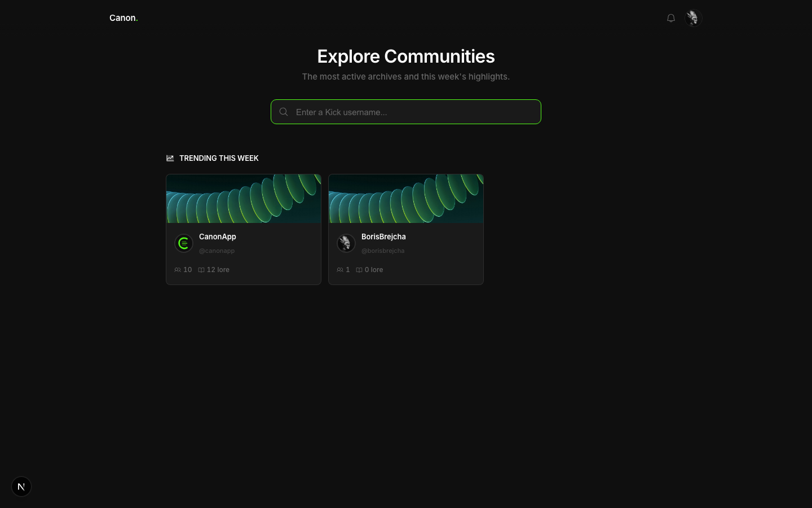
Task: Click the trending chart icon
Action: 170,158
